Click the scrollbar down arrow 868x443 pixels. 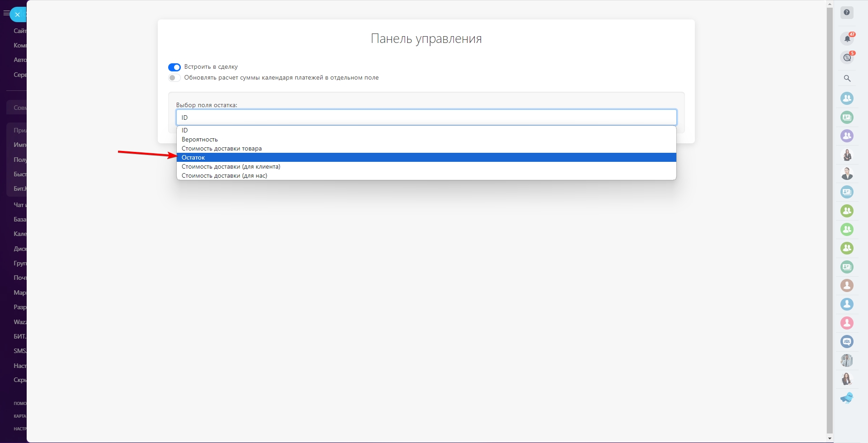pyautogui.click(x=830, y=438)
